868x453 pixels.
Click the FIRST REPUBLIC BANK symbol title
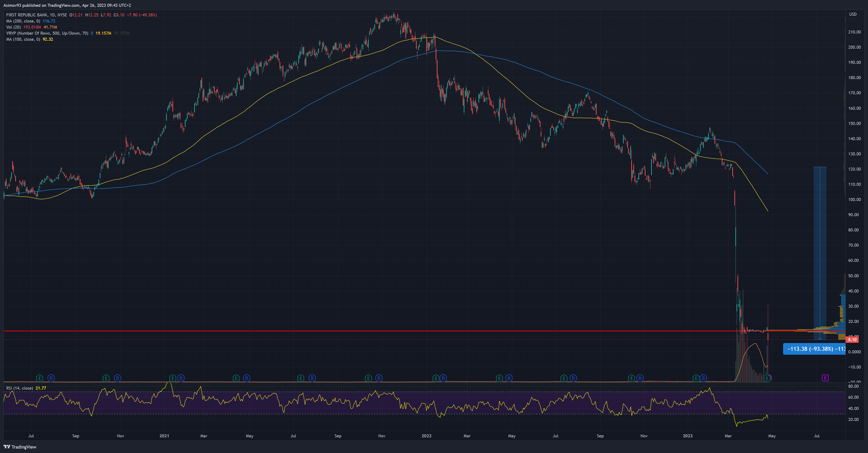pyautogui.click(x=27, y=15)
